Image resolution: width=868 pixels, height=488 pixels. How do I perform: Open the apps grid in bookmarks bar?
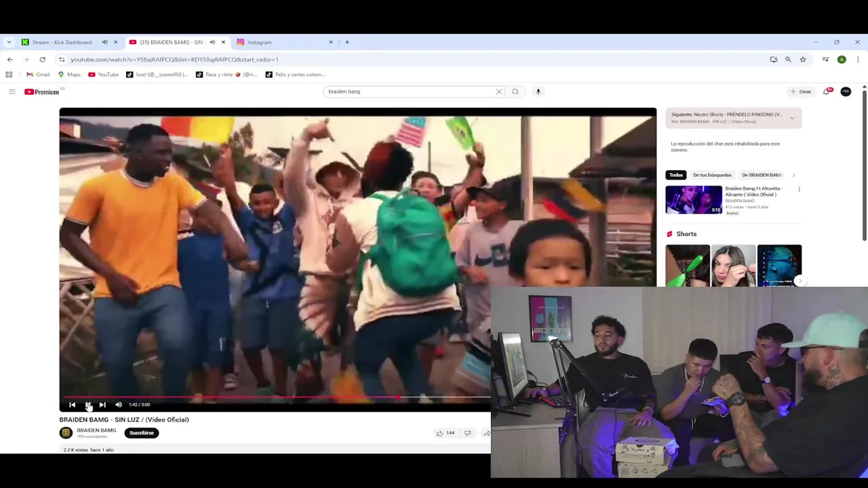(9, 75)
